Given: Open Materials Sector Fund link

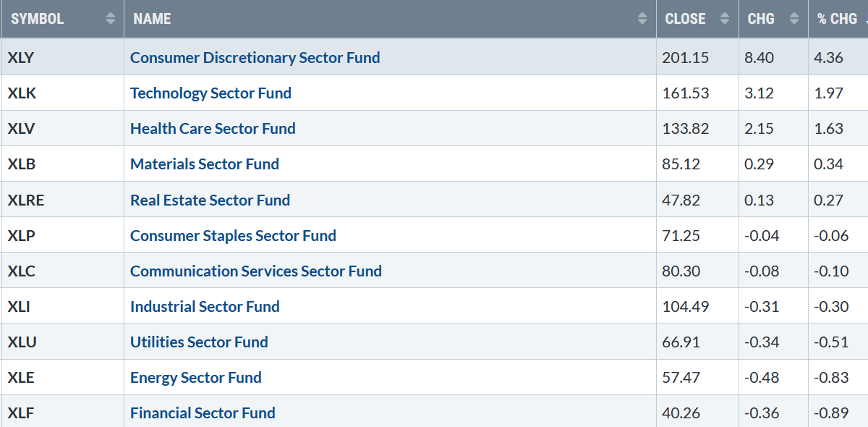Looking at the screenshot, I should point(205,164).
